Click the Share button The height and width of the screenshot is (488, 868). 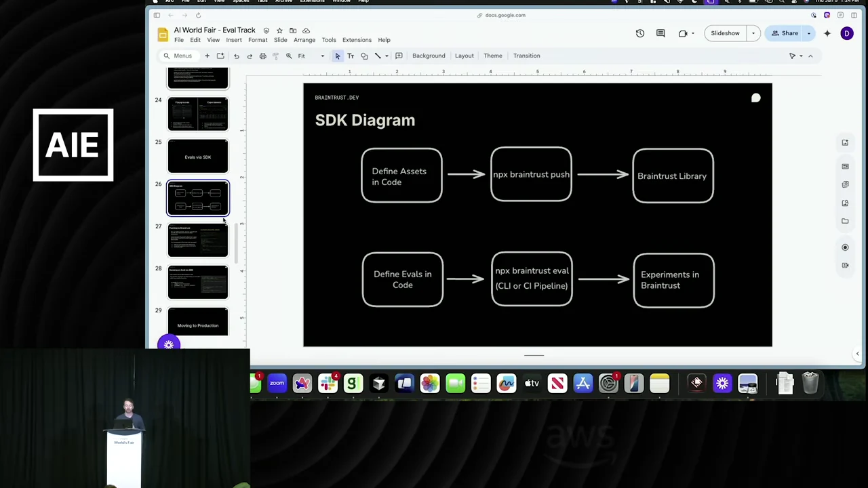pos(785,33)
